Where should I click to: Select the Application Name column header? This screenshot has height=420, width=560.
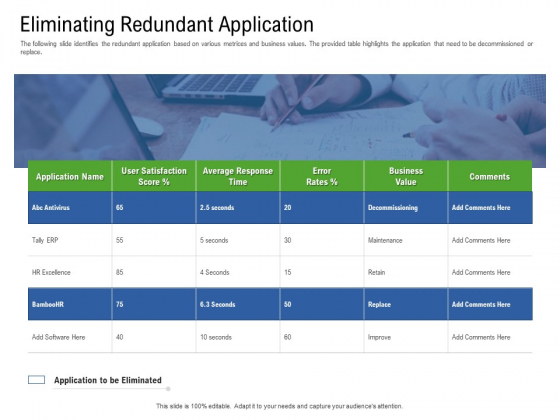click(x=70, y=176)
